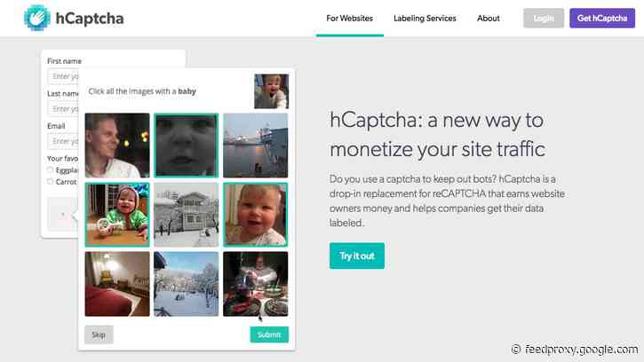Viewport: 644px width, 362px height.
Task: Tick the Carrot checkbox
Action: 50,181
